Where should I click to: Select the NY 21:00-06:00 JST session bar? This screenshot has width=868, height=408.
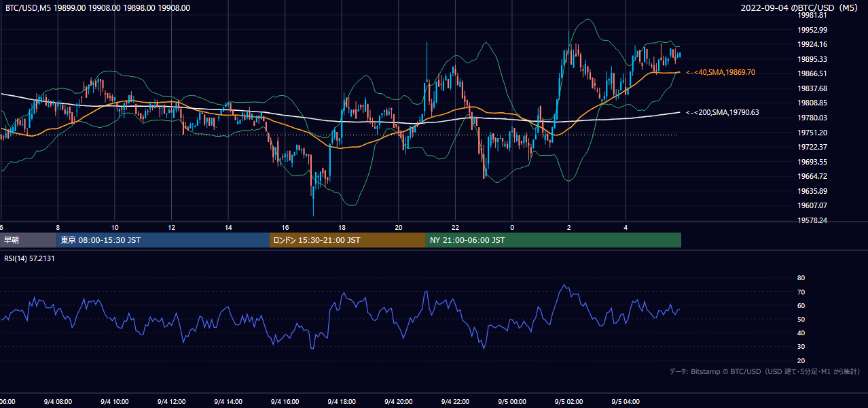coord(554,240)
